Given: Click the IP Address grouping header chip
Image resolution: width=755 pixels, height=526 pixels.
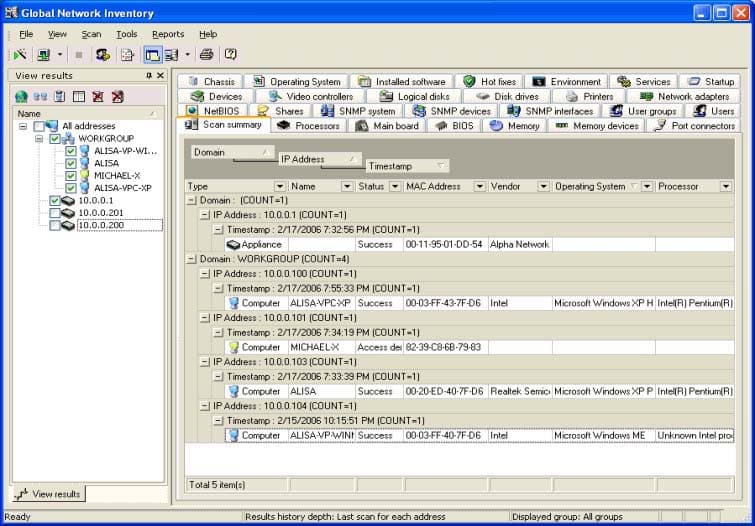Looking at the screenshot, I should (320, 159).
